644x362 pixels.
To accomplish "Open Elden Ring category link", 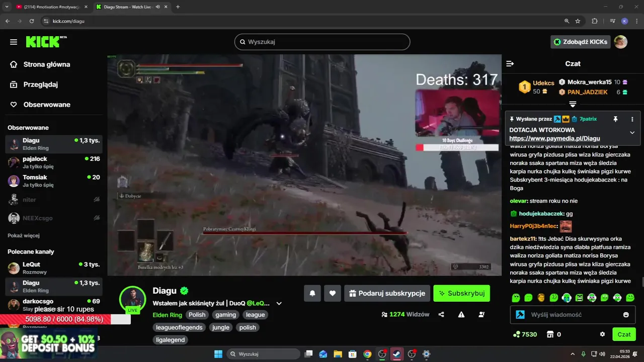I will [167, 315].
